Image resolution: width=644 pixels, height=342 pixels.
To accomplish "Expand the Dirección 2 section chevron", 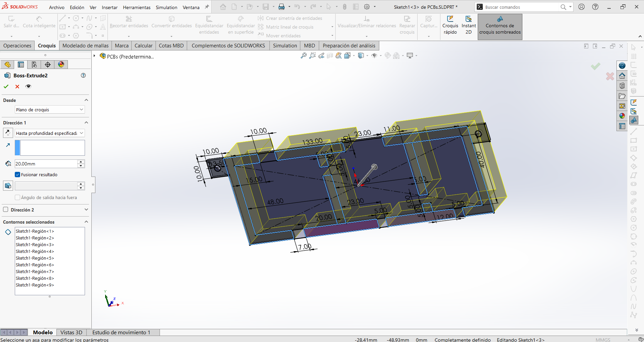I will click(x=86, y=210).
